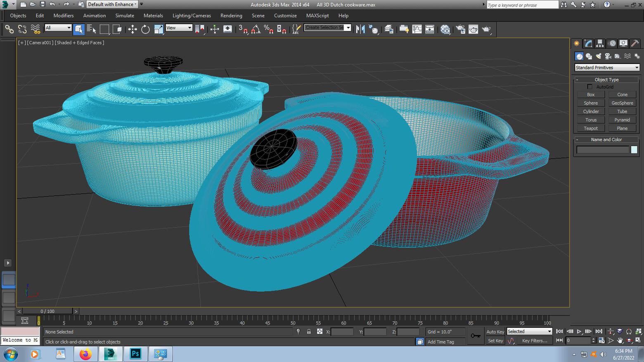Open the Material Editor
Screen dimensions: 644x362
[x=445, y=29]
